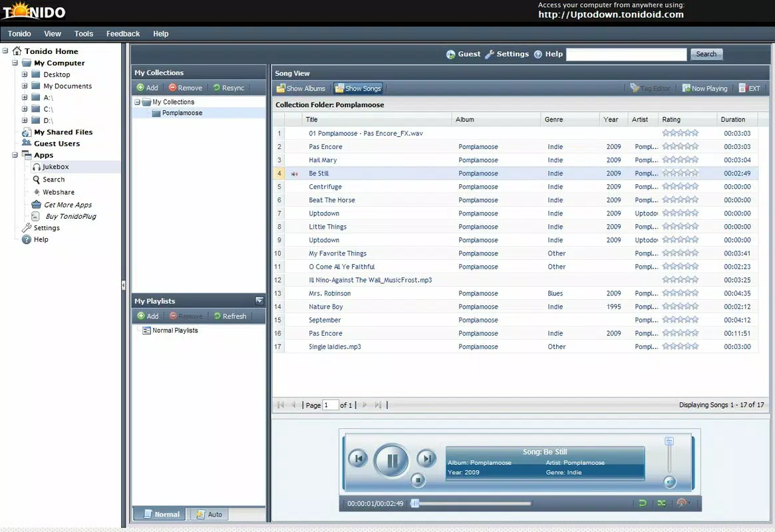Open the Tonido menu
This screenshot has height=532, width=775.
click(19, 34)
